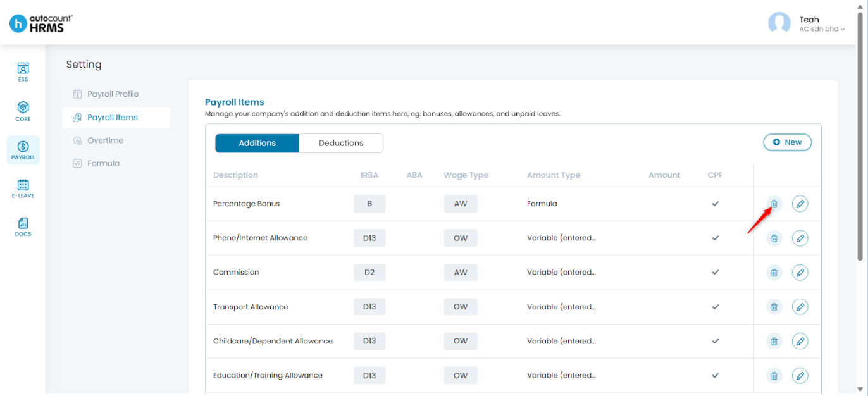Screen dimensions: 868x396
Task: Delete the Commission item
Action: pyautogui.click(x=774, y=273)
